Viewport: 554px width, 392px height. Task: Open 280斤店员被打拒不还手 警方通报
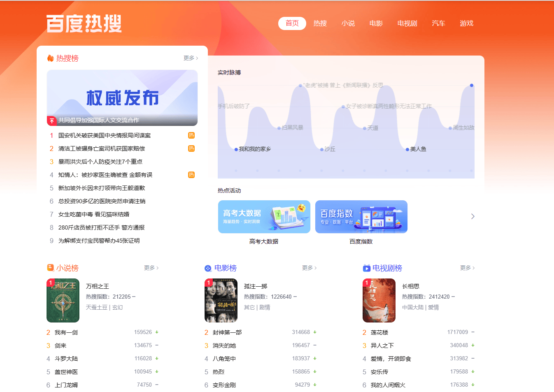[102, 227]
